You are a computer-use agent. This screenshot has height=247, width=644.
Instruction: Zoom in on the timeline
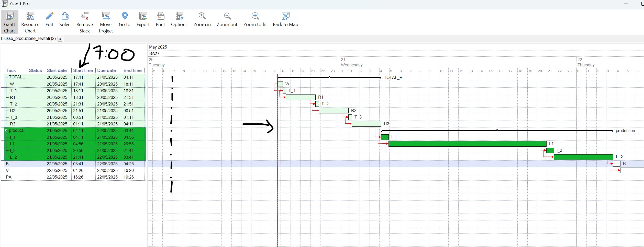coord(202,19)
